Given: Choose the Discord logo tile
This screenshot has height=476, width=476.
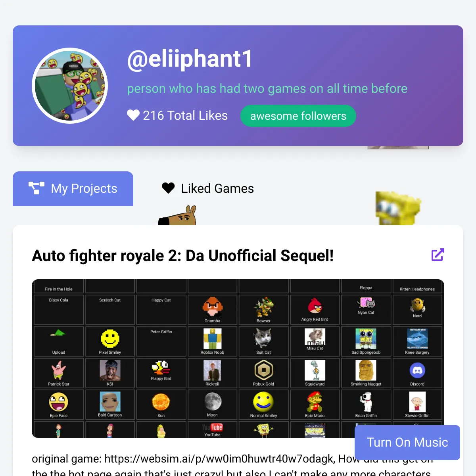Looking at the screenshot, I should pyautogui.click(x=417, y=370).
